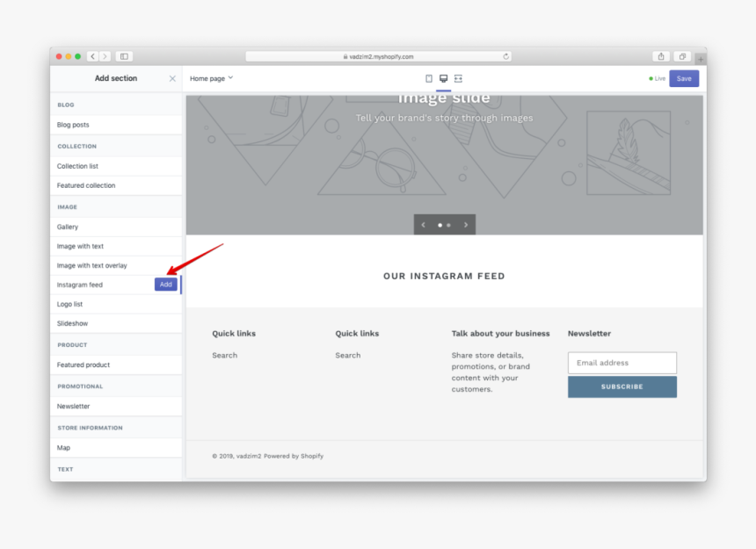756x549 pixels.
Task: Select Logo list section
Action: 116,304
